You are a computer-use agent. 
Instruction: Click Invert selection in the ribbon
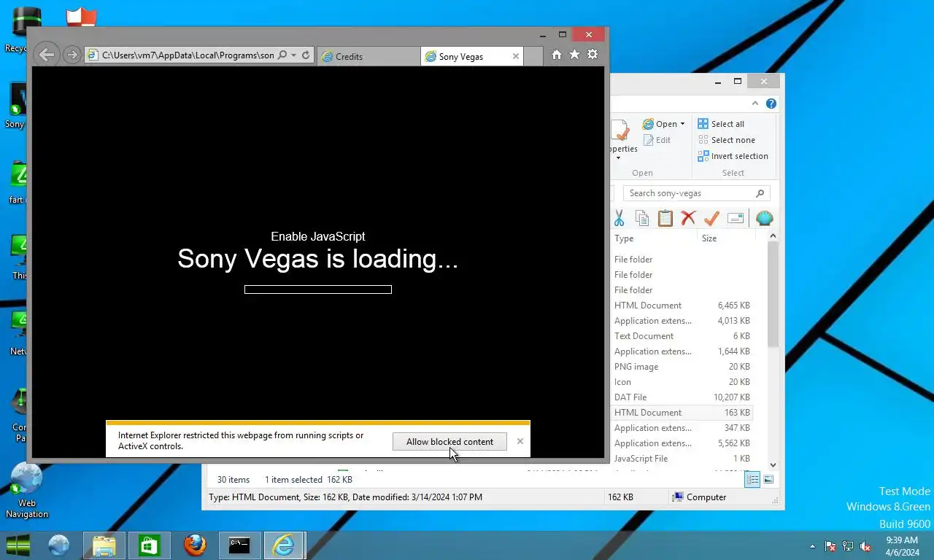pos(733,156)
